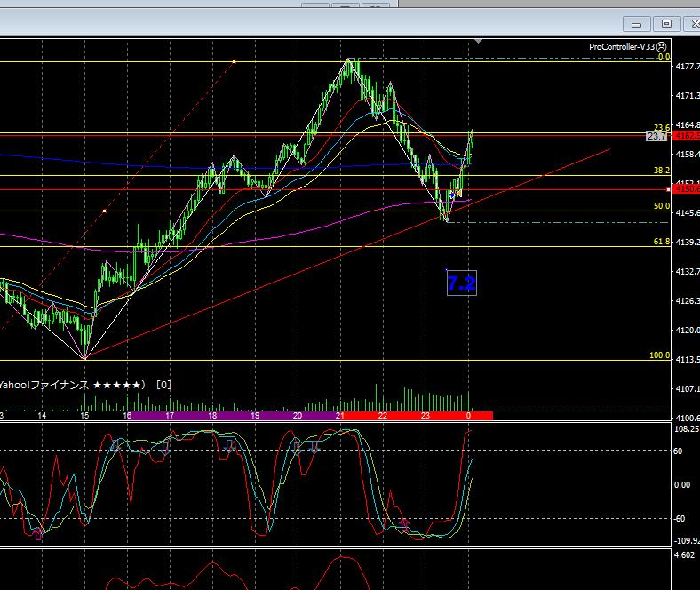This screenshot has width=700, height=590.
Task: Select the Fibonacci 50.0 level label
Action: tap(662, 206)
